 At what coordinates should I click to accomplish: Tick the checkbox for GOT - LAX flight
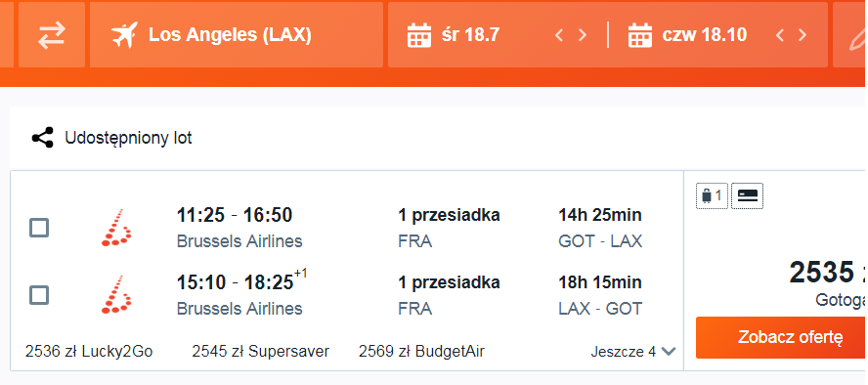point(39,228)
